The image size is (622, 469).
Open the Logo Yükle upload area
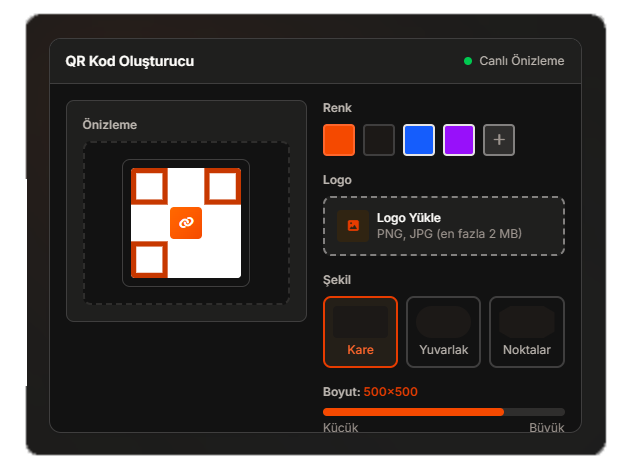[444, 226]
